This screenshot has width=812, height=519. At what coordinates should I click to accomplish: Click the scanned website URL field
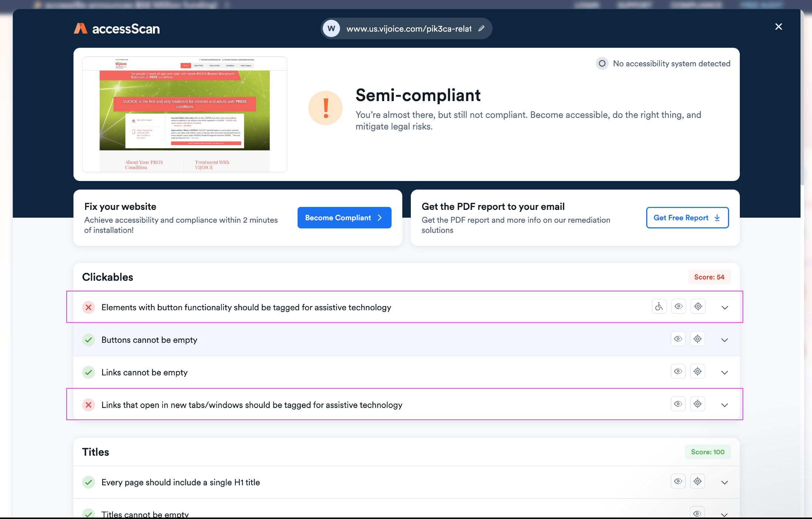point(408,29)
